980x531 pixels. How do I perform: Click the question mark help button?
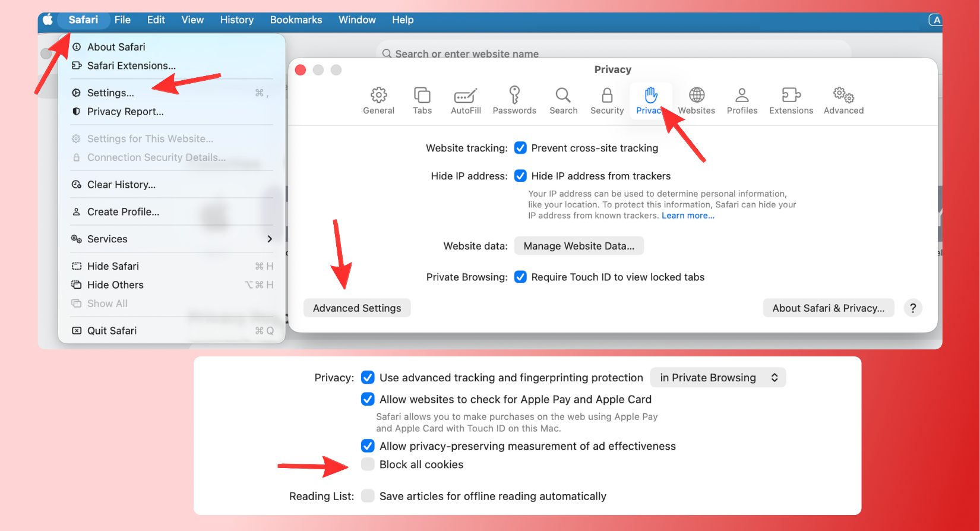tap(913, 308)
